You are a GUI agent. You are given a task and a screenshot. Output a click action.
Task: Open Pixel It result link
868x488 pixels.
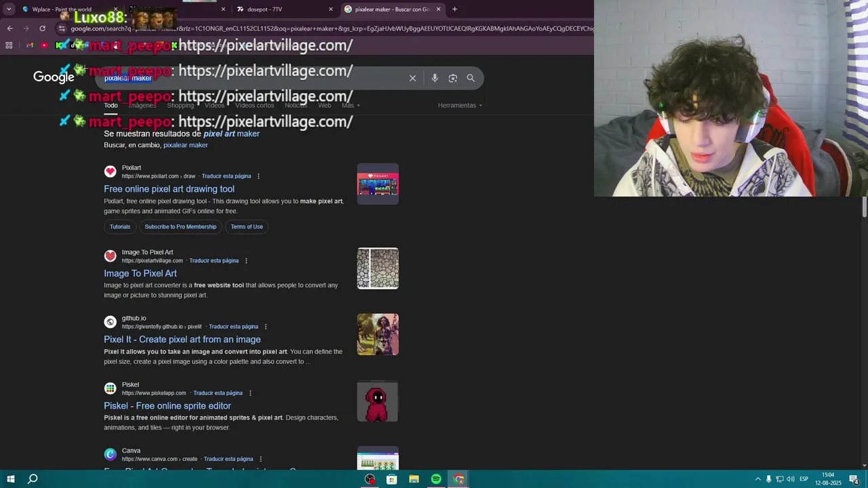[182, 340]
